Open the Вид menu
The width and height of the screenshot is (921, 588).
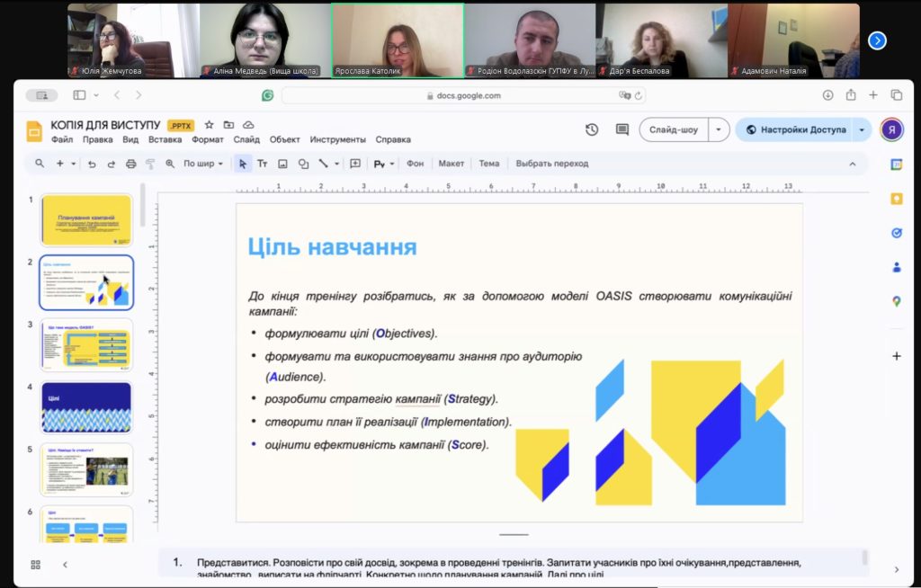130,139
